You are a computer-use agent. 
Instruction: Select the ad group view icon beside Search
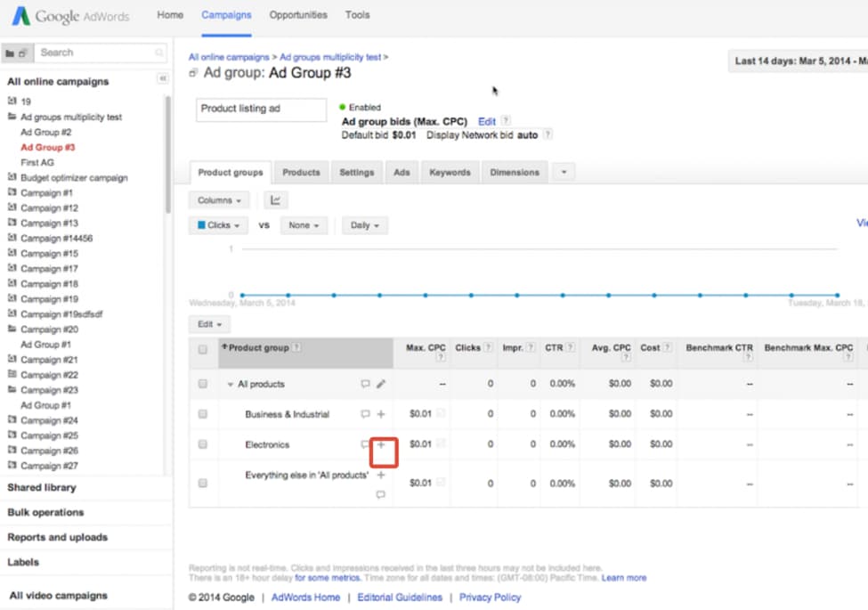tap(22, 53)
